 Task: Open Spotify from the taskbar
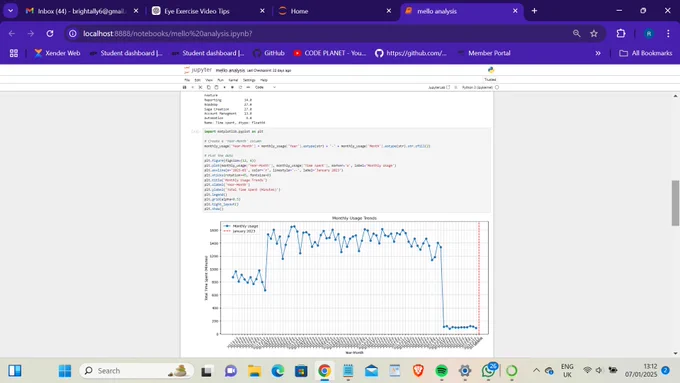pos(441,371)
